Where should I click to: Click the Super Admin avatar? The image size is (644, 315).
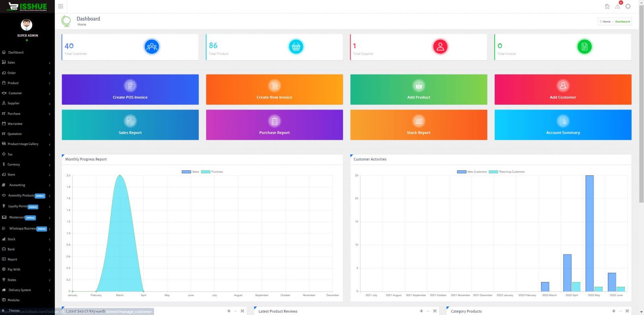click(27, 25)
